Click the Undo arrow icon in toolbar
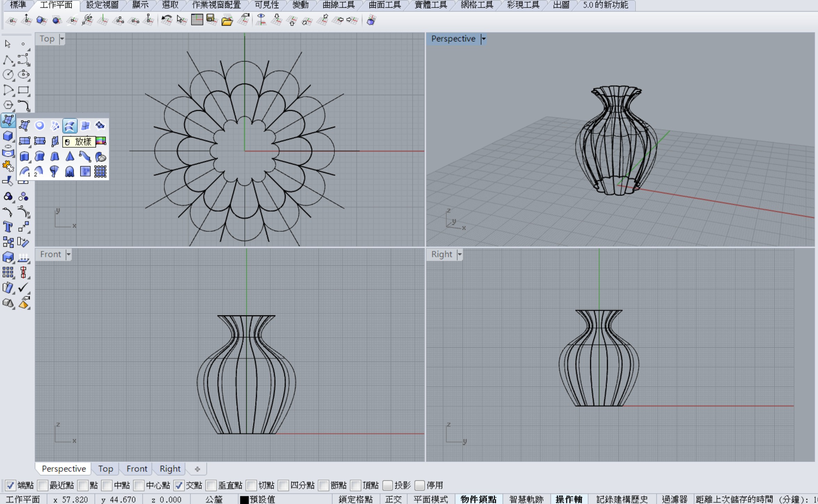The image size is (818, 504). pos(167,19)
